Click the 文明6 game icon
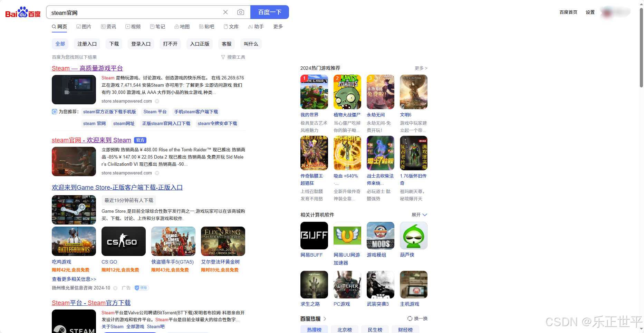The image size is (644, 333). 414,92
